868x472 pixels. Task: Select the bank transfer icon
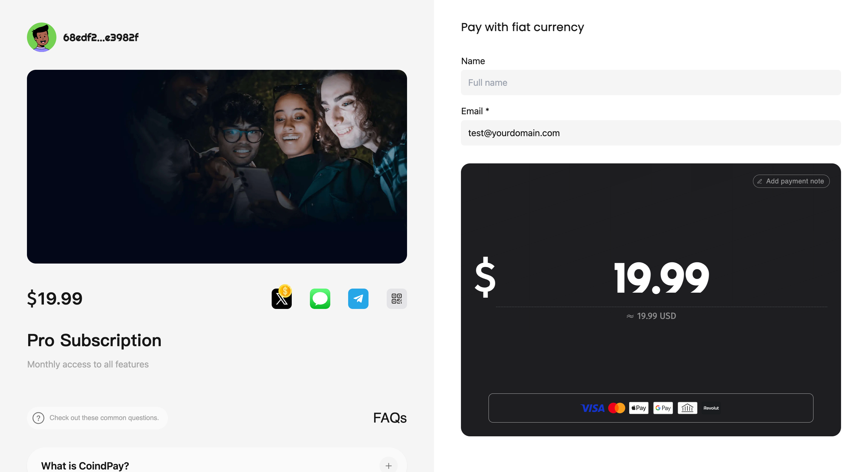point(687,408)
